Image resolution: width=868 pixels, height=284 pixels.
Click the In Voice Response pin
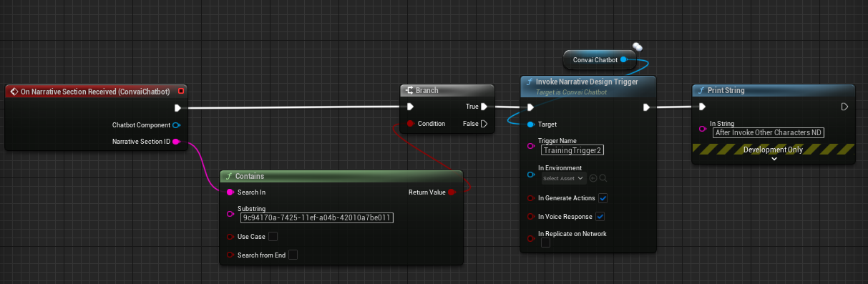[x=530, y=216]
